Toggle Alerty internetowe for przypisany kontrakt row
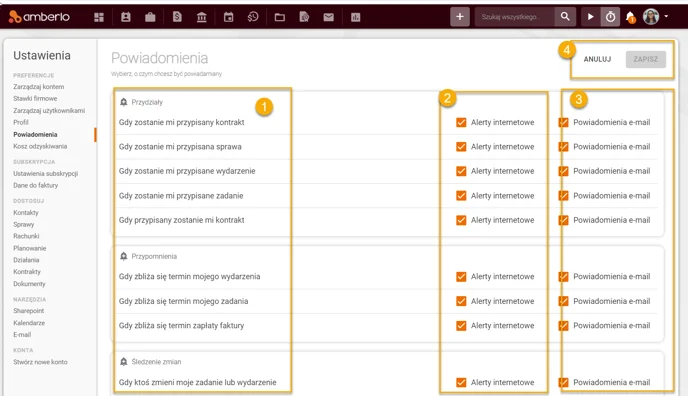Viewport: 688px width, 396px height. coord(461,122)
